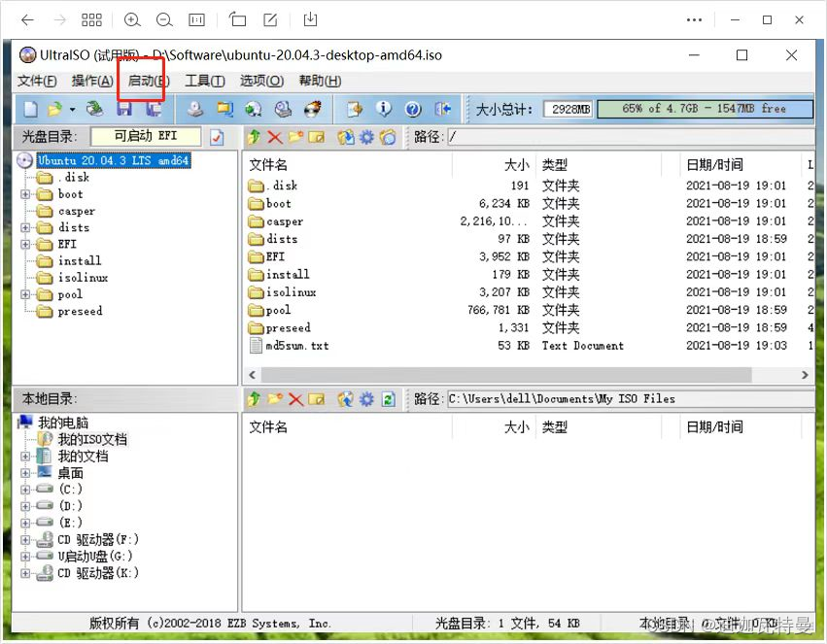Click the 类型 column header in local file list

554,426
